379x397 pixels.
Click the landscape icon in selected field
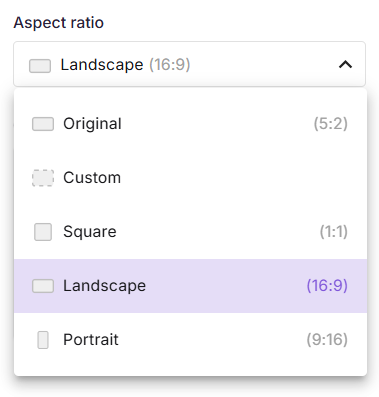40,66
